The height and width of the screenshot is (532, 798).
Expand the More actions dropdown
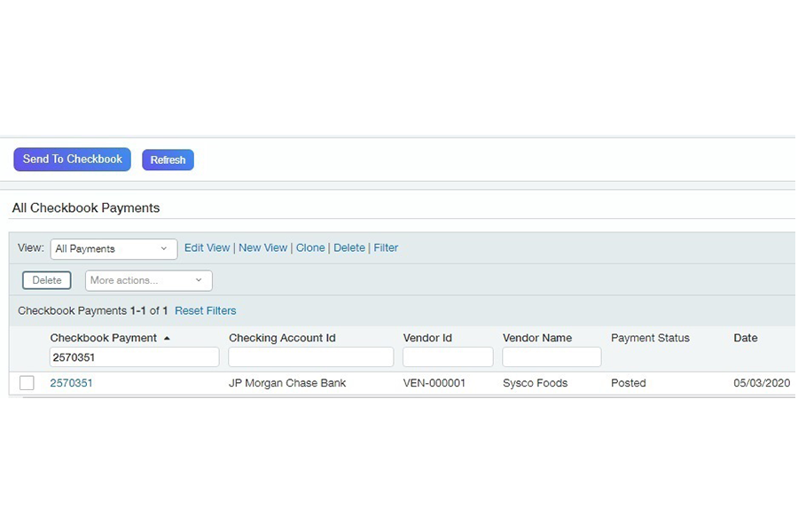(148, 280)
